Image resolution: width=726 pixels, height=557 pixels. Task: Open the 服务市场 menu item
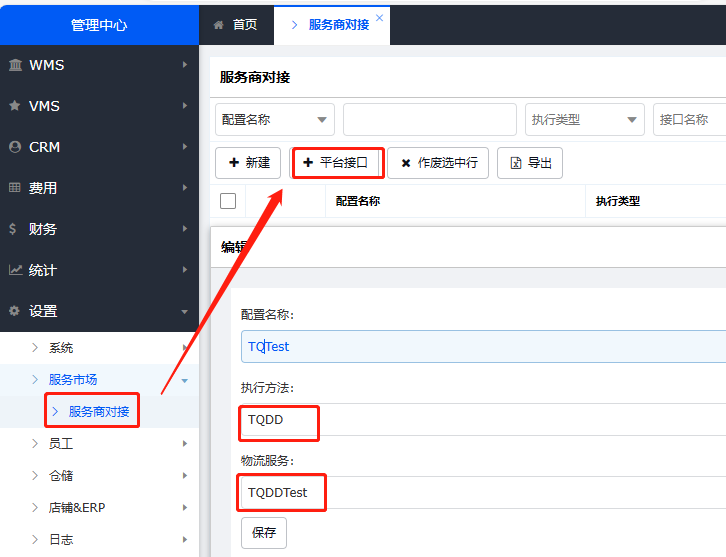click(100, 380)
